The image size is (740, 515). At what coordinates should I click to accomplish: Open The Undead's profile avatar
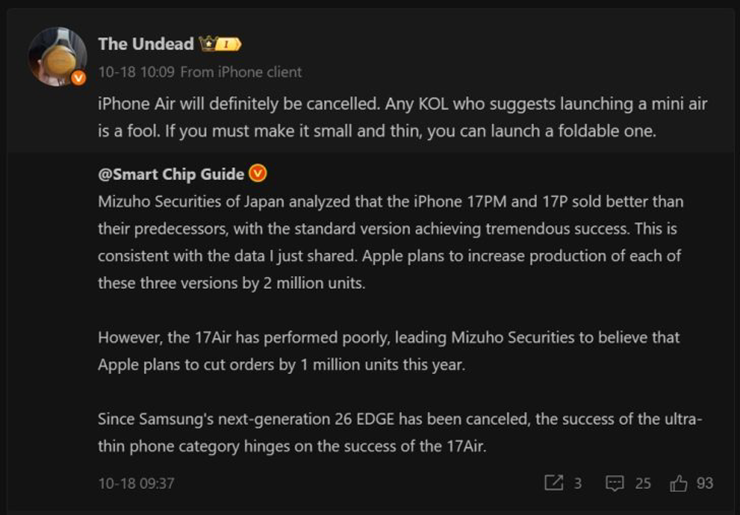(58, 56)
